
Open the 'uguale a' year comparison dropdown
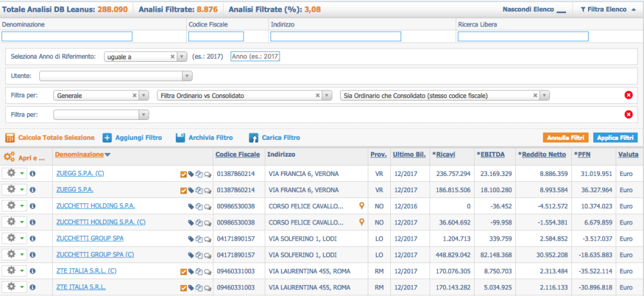(182, 57)
